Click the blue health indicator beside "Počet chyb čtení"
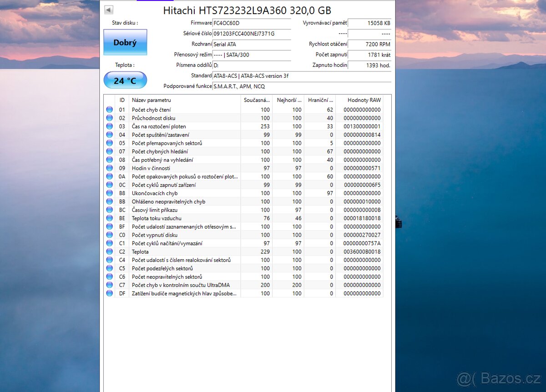The width and height of the screenshot is (546, 392). [x=109, y=110]
